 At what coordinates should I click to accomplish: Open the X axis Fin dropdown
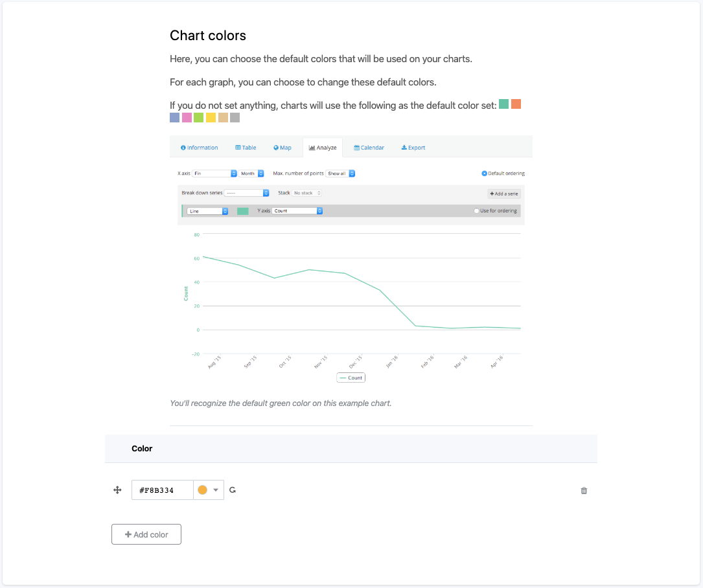[214, 174]
